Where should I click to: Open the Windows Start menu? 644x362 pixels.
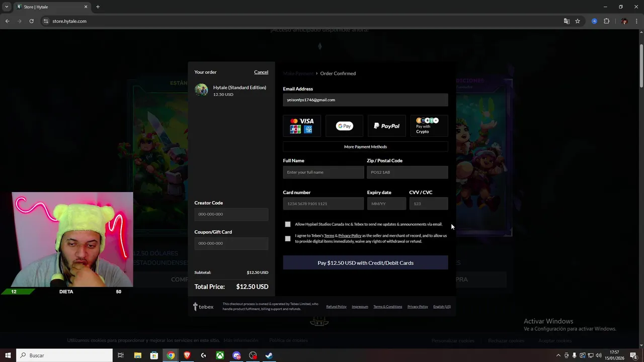click(x=8, y=355)
